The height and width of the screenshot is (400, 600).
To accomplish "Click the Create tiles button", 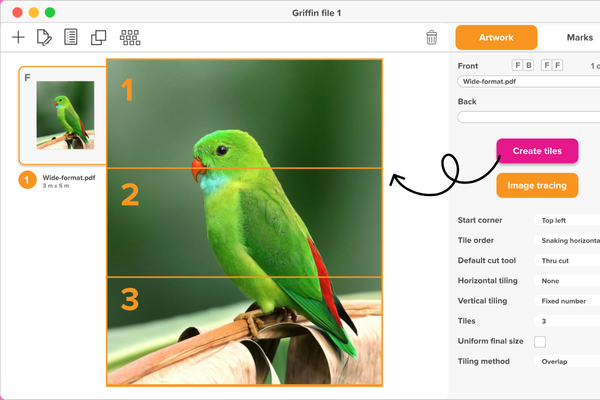I will (537, 151).
